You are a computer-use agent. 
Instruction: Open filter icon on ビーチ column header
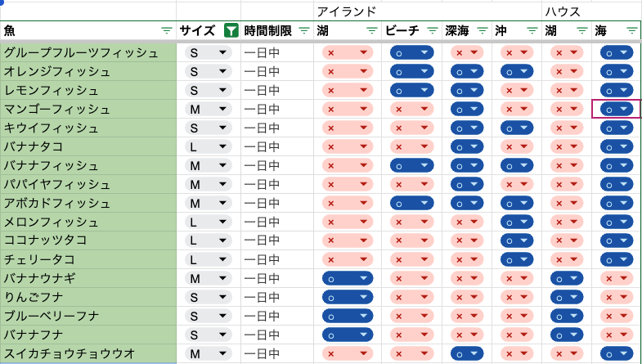pos(433,31)
